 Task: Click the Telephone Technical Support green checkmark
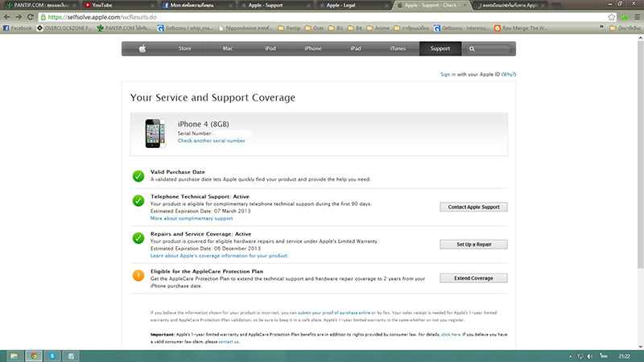tap(138, 200)
